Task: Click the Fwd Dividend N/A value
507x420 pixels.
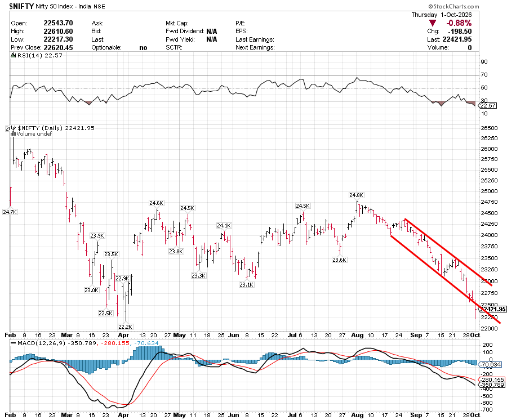Action: coord(212,32)
